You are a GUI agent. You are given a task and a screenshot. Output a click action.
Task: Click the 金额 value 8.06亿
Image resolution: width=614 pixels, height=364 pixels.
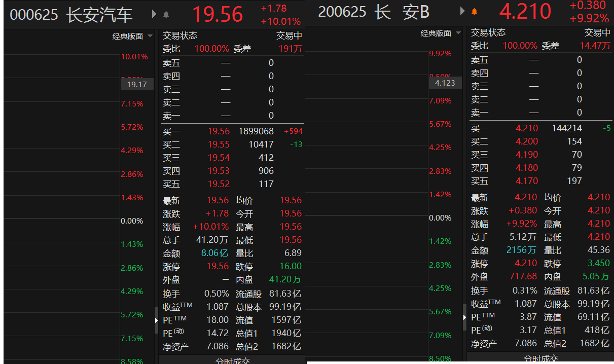(x=215, y=253)
